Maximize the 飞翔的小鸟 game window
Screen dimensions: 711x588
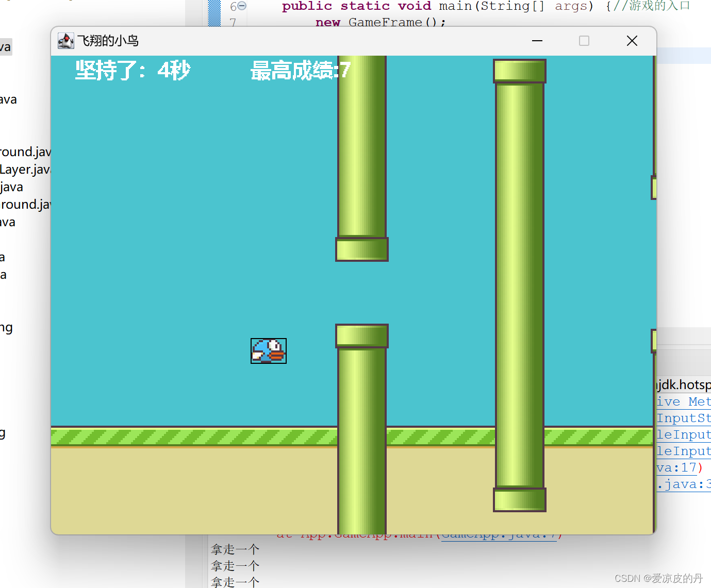click(584, 41)
